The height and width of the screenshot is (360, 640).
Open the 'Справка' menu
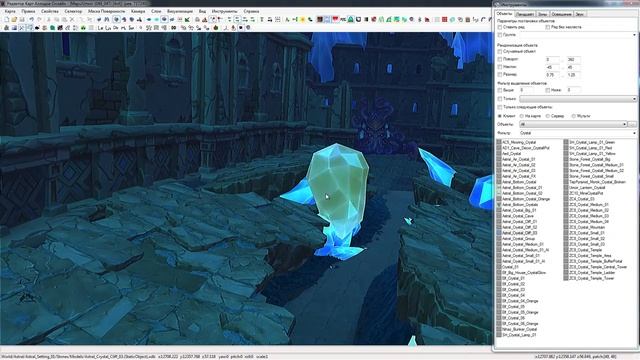(251, 11)
